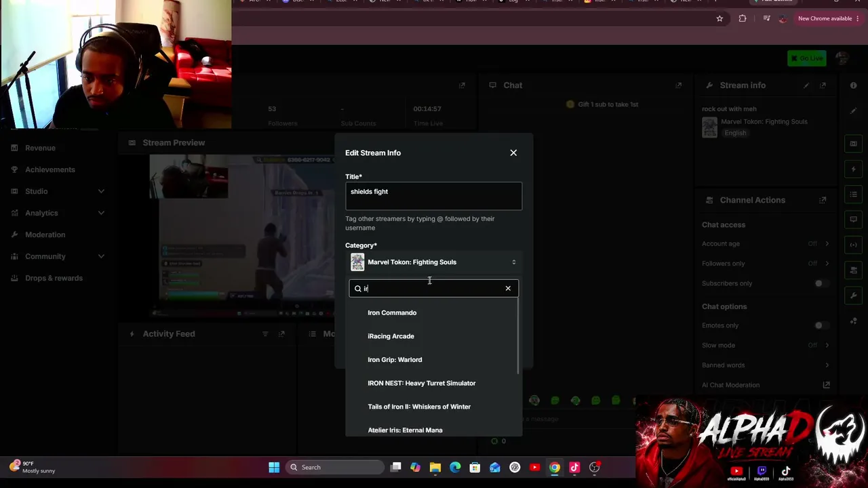Open Revenue in the sidebar
The image size is (868, 488).
(x=40, y=148)
